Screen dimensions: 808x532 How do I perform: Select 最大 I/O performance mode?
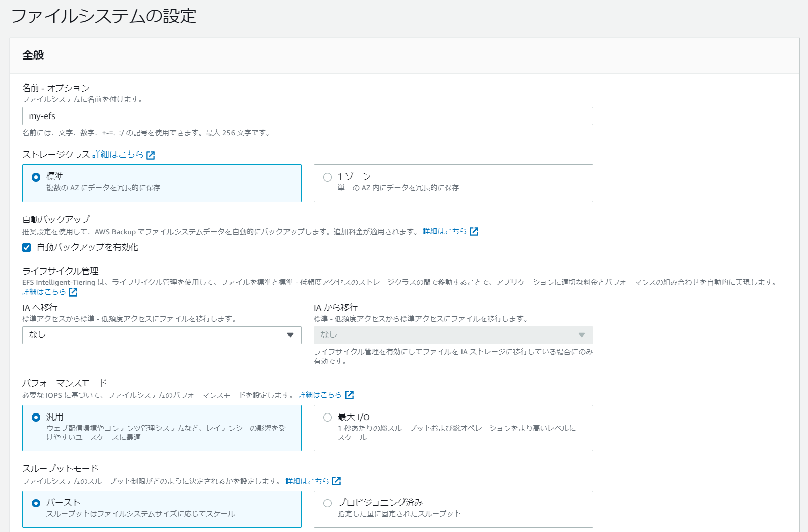(x=327, y=417)
